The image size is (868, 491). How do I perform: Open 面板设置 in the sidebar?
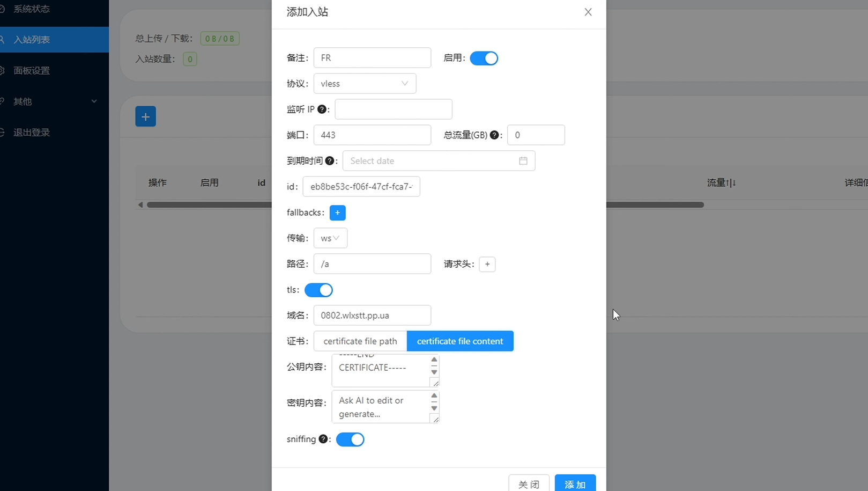pyautogui.click(x=32, y=70)
